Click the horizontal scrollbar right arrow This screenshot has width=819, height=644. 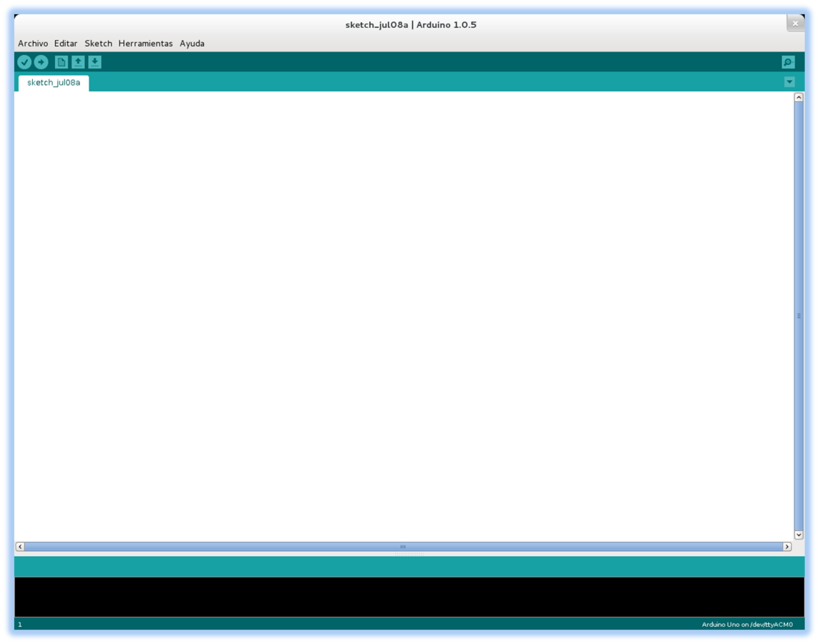coord(787,547)
